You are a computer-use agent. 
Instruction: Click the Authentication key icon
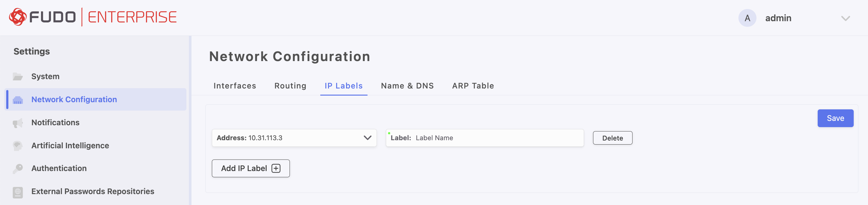click(17, 169)
